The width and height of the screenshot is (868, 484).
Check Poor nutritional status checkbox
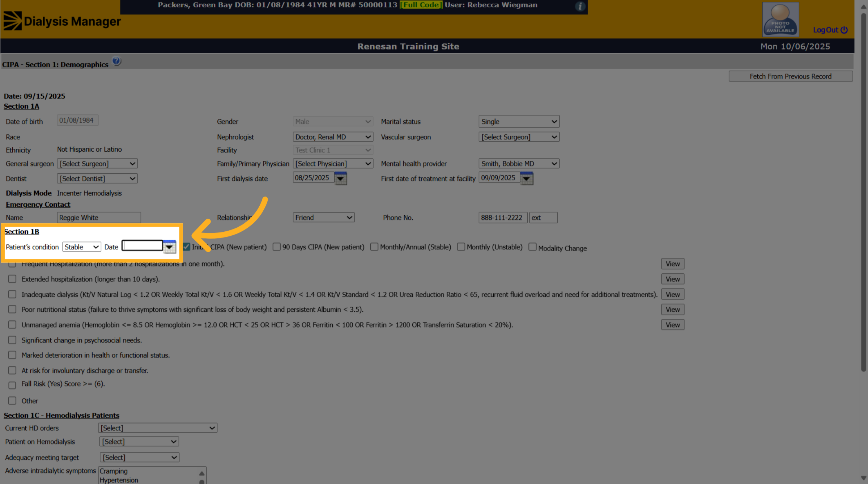12,310
